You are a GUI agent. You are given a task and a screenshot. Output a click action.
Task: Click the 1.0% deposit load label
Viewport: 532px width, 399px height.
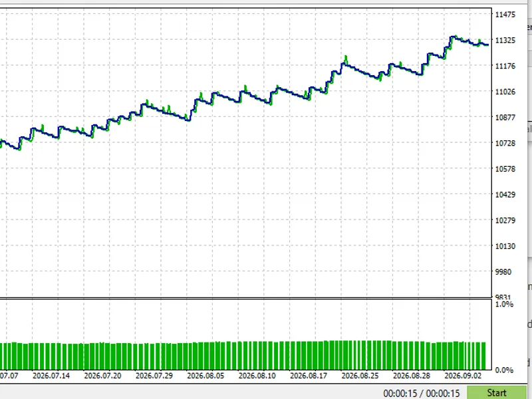tap(504, 304)
